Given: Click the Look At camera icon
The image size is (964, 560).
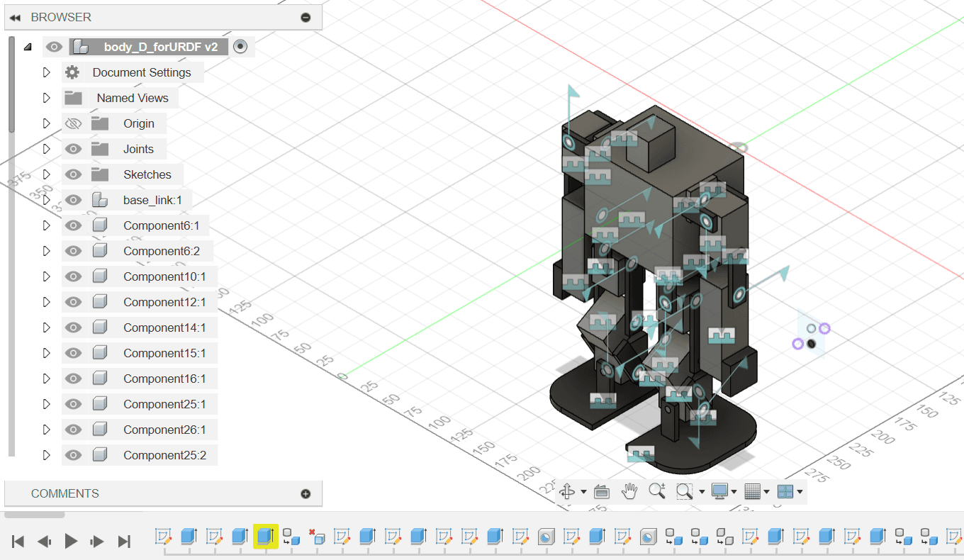Looking at the screenshot, I should point(602,491).
